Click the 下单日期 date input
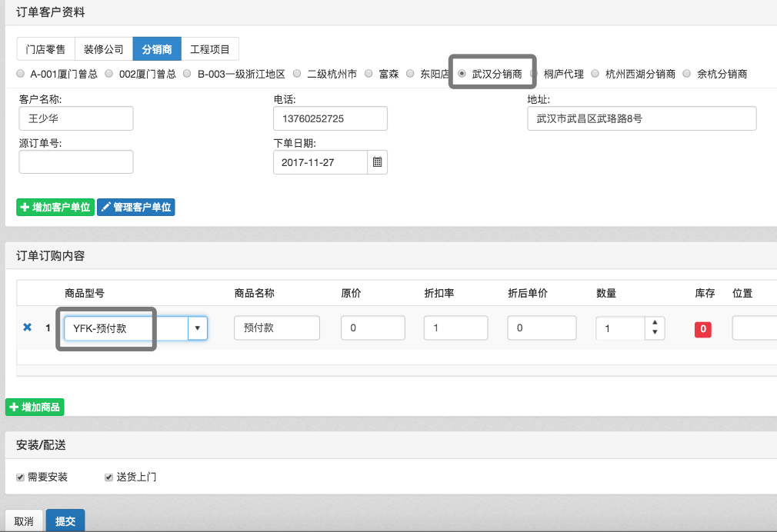The image size is (777, 532). pos(320,162)
